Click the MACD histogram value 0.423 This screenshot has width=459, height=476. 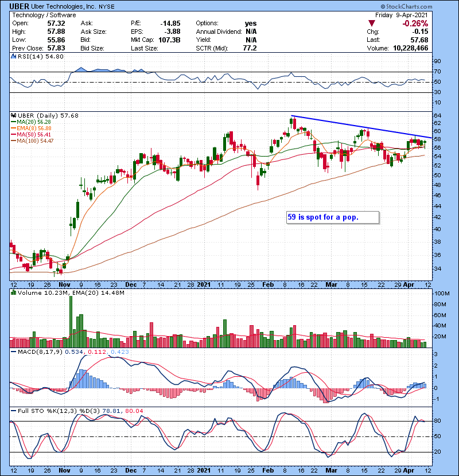(x=120, y=352)
